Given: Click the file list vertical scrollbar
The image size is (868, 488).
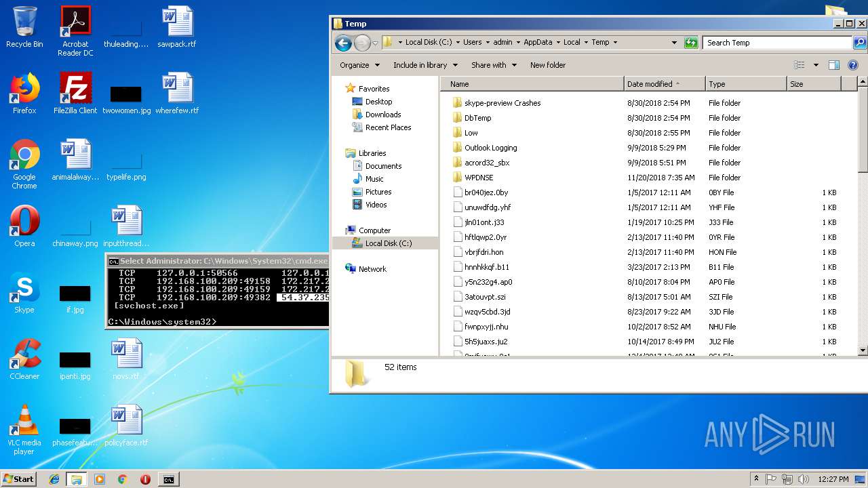Looking at the screenshot, I should [863, 217].
